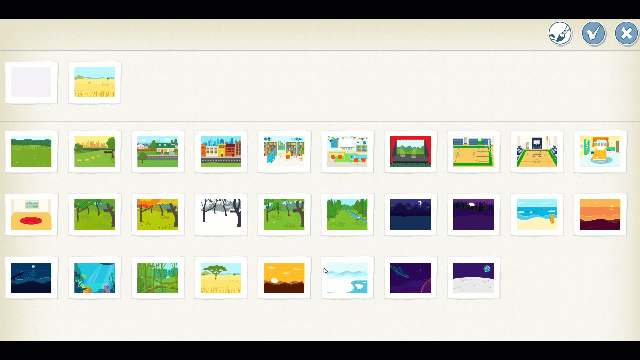The image size is (640, 360).
Task: Select the river through meadow background
Action: coord(347,215)
